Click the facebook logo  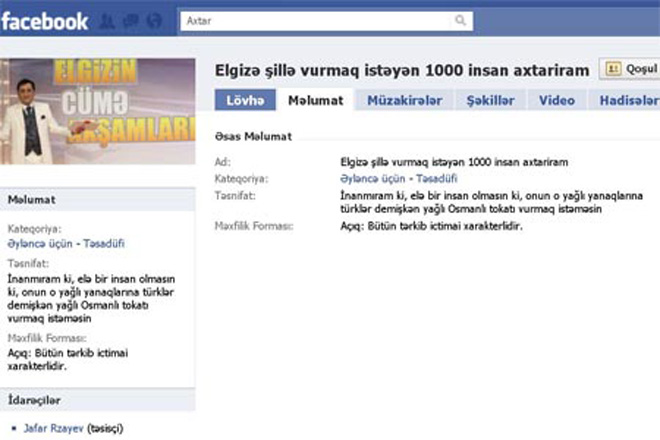click(44, 21)
